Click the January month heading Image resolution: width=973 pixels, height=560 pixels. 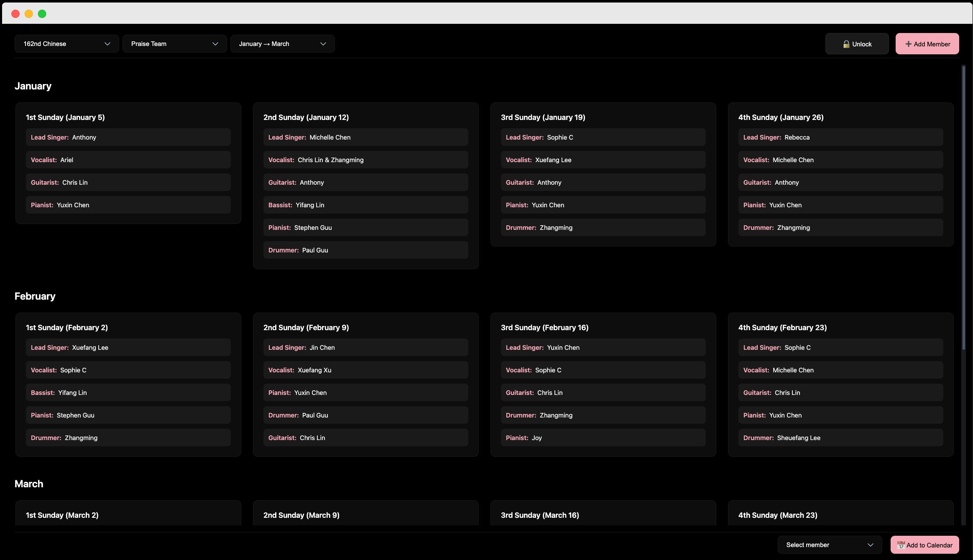33,86
